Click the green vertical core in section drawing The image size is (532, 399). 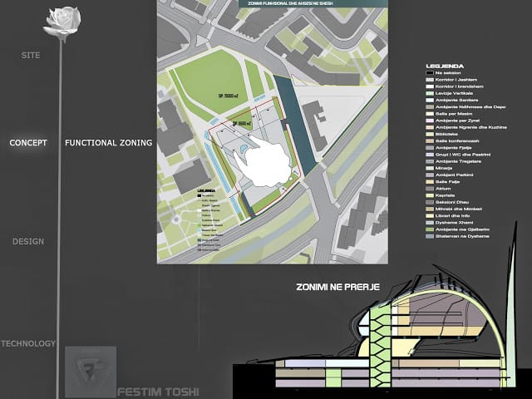pyautogui.click(x=381, y=344)
